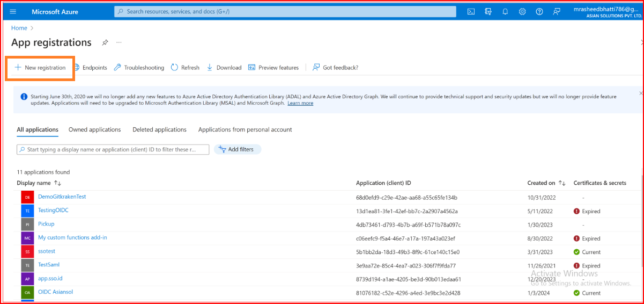This screenshot has height=304, width=644.
Task: Click client ID 5b1bb2da-18d3-49b3-8f9c-61ce140c15e0
Action: point(408,252)
